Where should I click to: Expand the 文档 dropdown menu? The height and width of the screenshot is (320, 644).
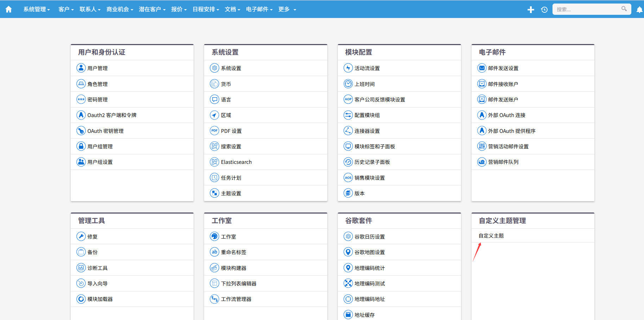232,9
